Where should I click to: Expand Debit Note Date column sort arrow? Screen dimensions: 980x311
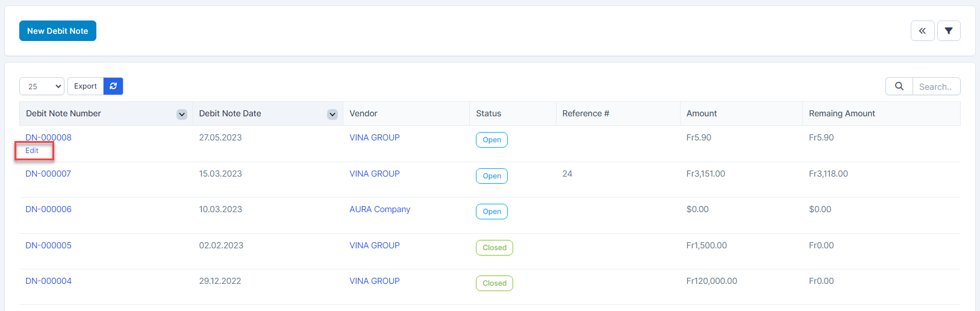click(x=332, y=115)
